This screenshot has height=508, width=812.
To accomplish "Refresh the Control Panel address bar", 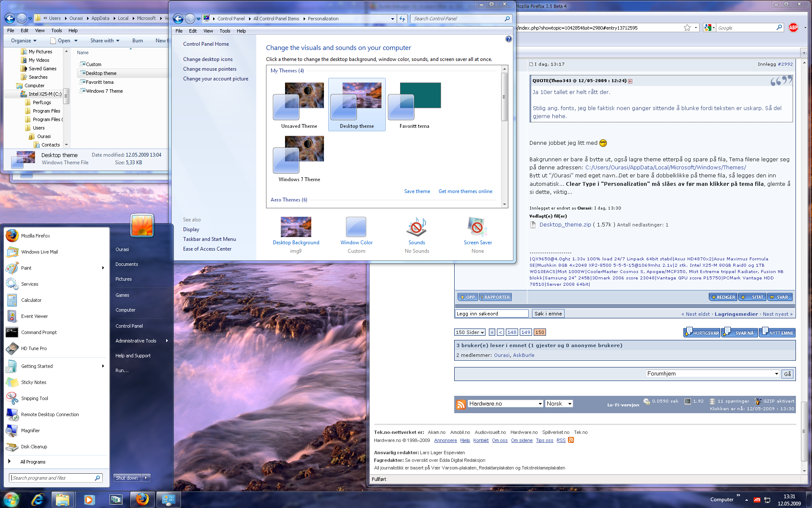I will [x=402, y=19].
